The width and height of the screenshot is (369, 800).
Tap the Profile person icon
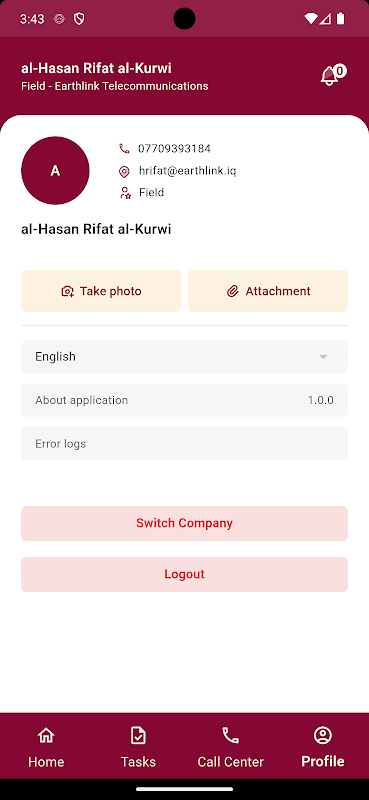pyautogui.click(x=323, y=735)
